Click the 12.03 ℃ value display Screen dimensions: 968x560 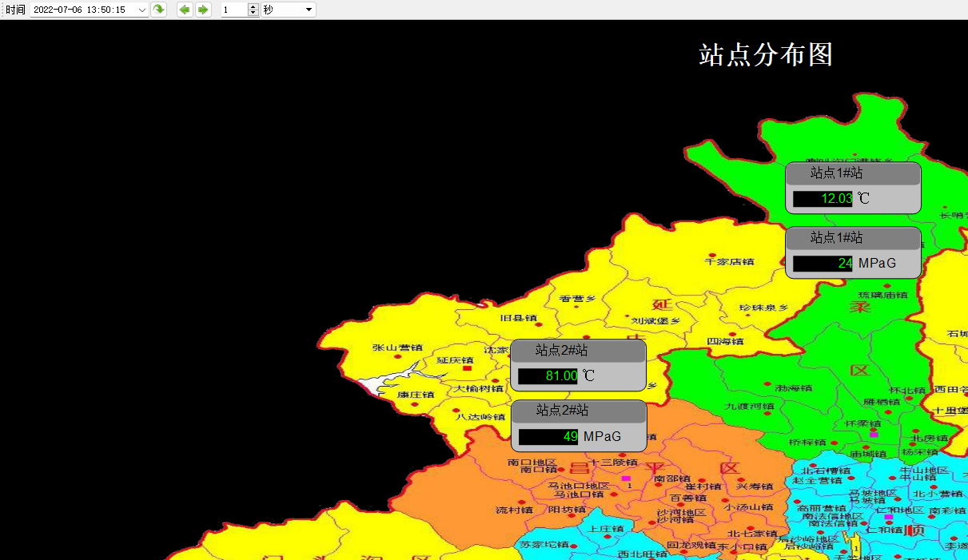[x=823, y=199]
